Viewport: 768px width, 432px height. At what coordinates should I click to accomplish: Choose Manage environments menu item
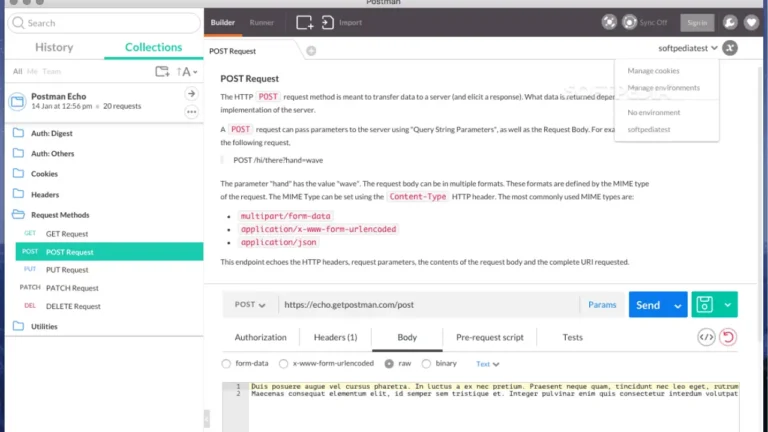pyautogui.click(x=664, y=88)
